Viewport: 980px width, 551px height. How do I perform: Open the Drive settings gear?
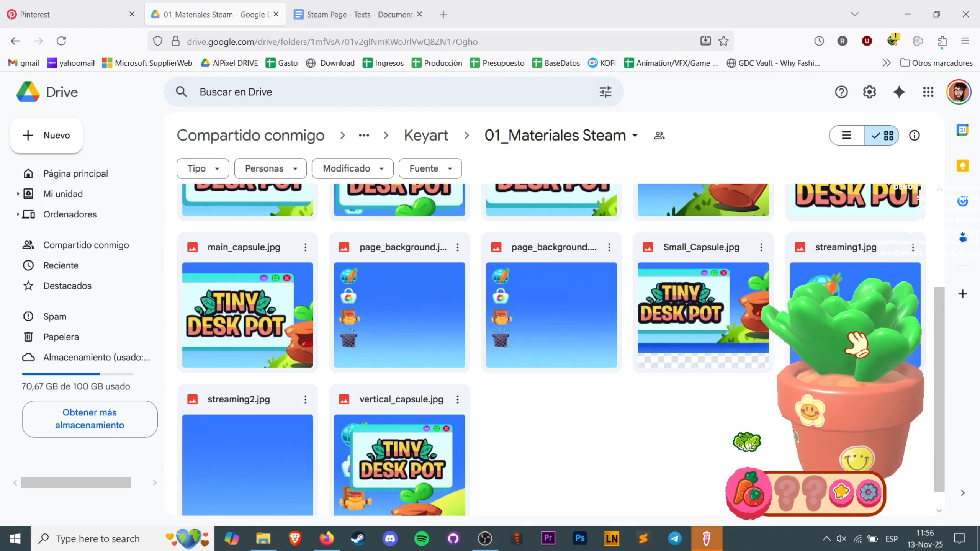click(x=869, y=92)
